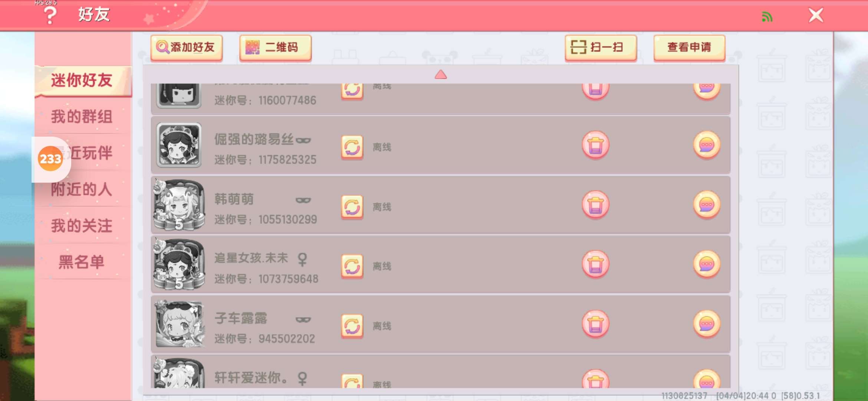Click the 233 orange floating badge
Image resolution: width=868 pixels, height=401 pixels.
50,159
